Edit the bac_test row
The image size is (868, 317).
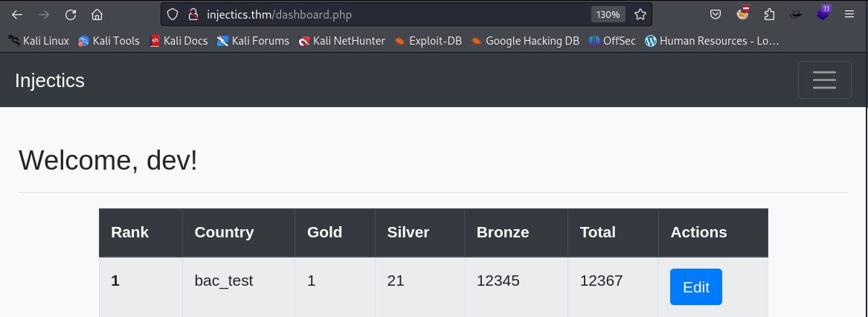pyautogui.click(x=696, y=286)
